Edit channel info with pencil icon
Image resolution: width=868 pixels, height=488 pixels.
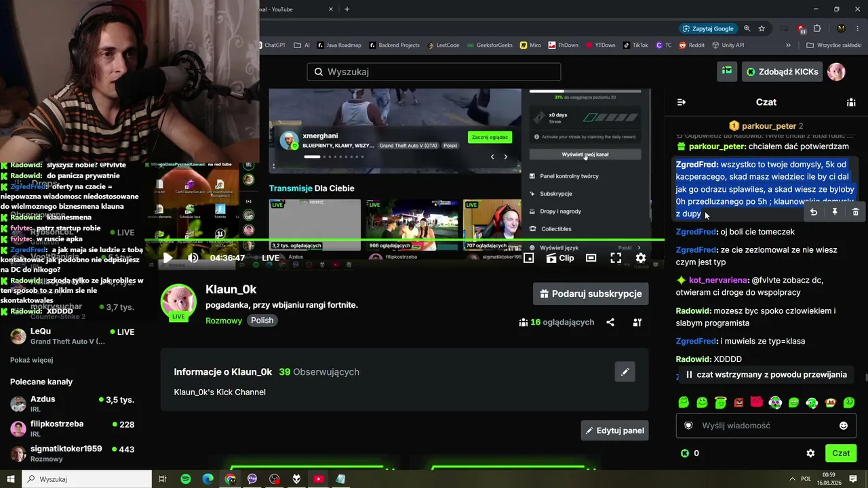(625, 371)
